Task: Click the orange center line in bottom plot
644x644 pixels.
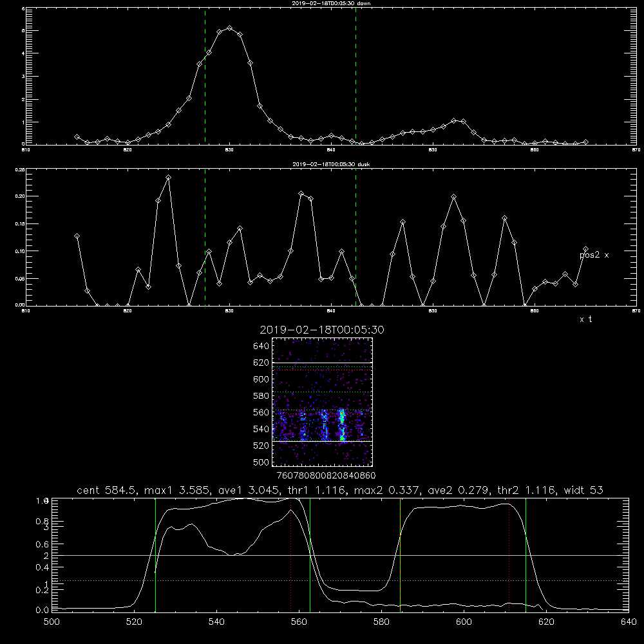Action: 400,555
